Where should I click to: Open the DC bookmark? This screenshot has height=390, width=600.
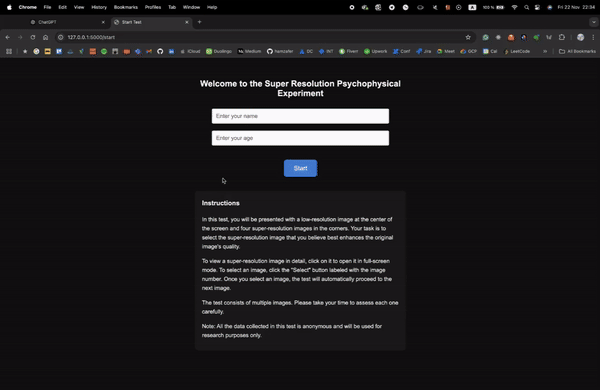coord(306,51)
